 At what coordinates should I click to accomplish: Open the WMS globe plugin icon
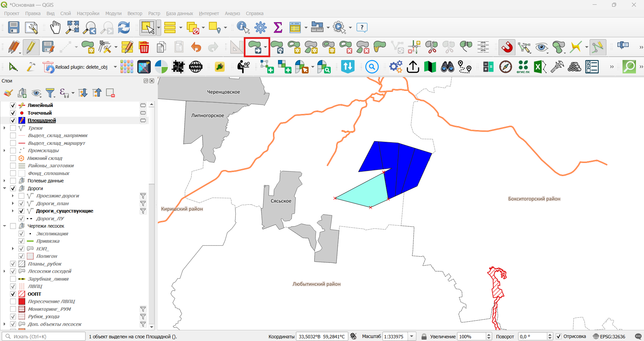tap(196, 67)
